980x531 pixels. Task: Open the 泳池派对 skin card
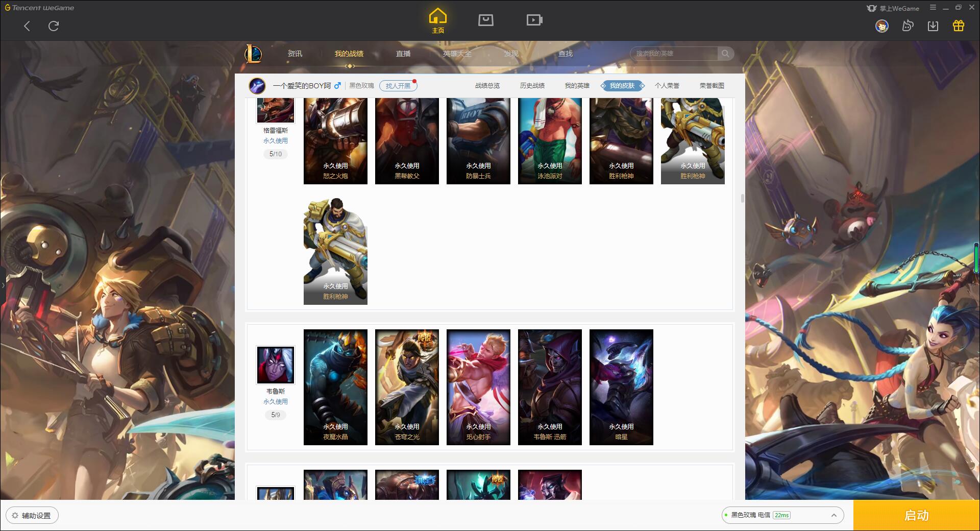550,141
